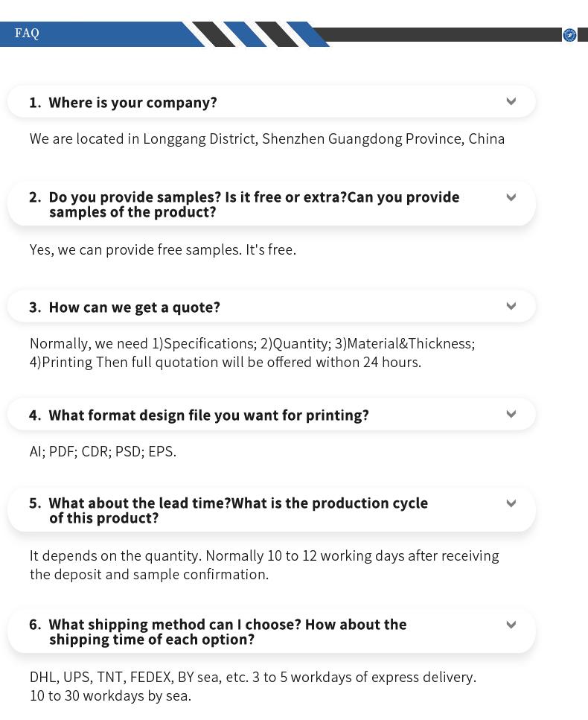Toggle the chevron beside the design file question

pos(511,414)
